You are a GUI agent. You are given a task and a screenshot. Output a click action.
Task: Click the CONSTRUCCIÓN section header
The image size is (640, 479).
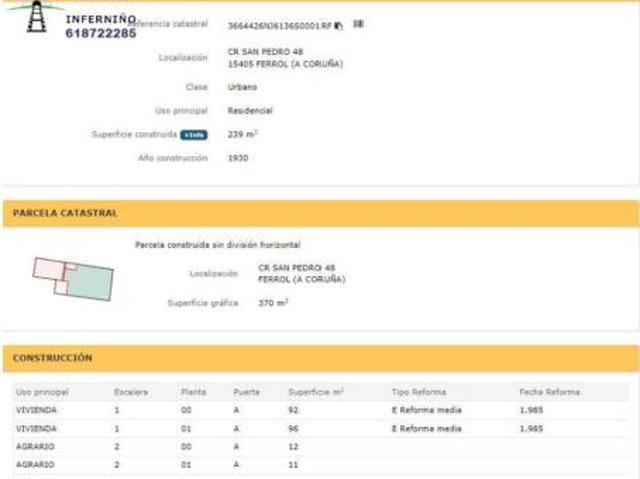coord(321,358)
